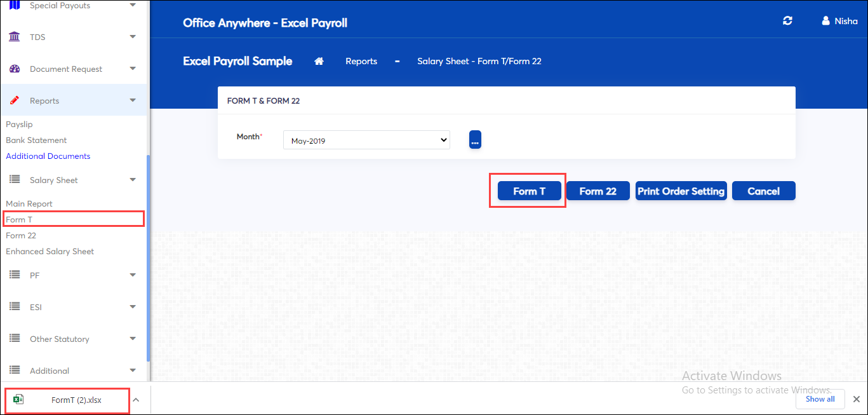Click the Additional list icon
Image resolution: width=868 pixels, height=415 pixels.
click(x=15, y=371)
